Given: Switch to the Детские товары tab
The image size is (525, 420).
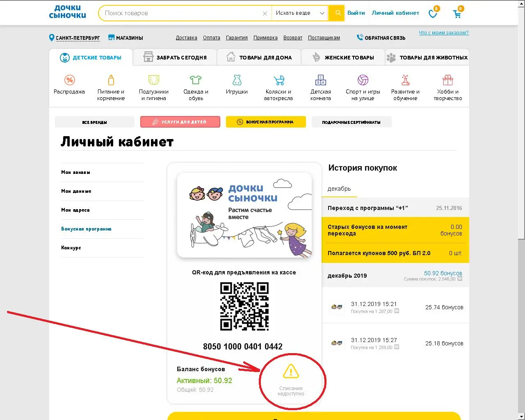Looking at the screenshot, I should click(91, 58).
